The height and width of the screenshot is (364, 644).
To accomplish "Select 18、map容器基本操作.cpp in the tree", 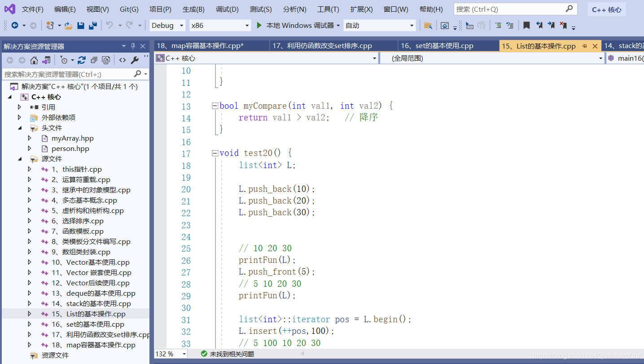I will click(x=93, y=345).
